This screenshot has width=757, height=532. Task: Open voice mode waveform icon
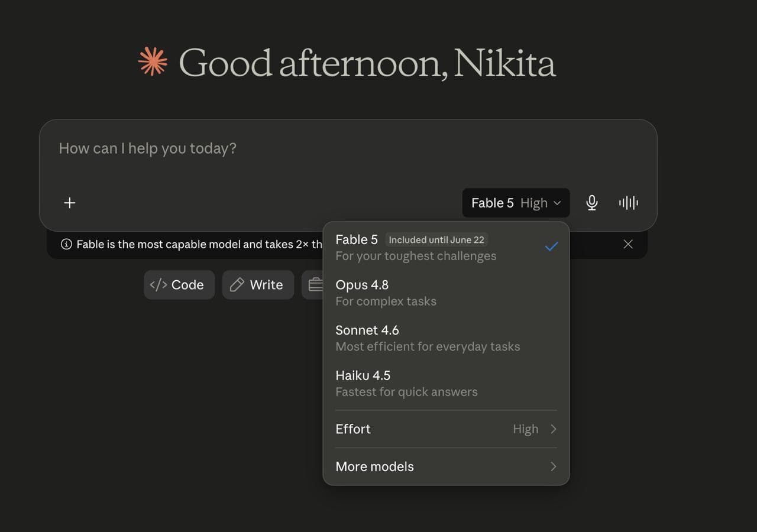click(628, 203)
